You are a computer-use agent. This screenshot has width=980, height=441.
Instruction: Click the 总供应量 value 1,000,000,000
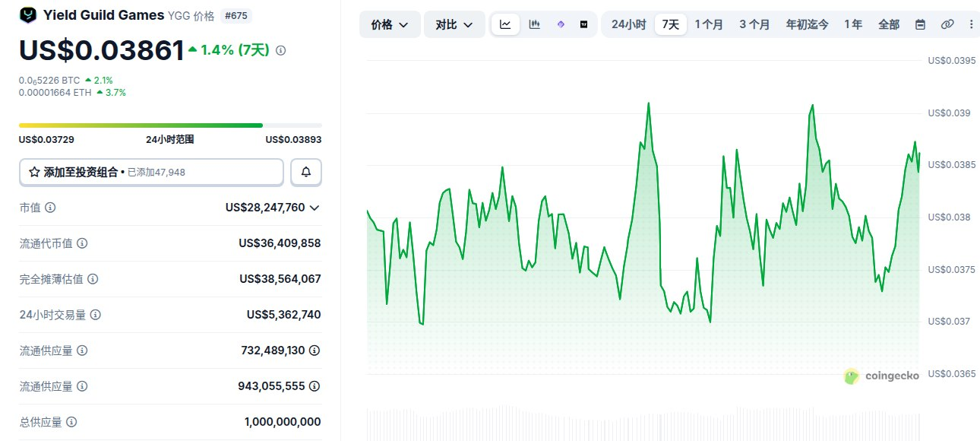click(283, 422)
